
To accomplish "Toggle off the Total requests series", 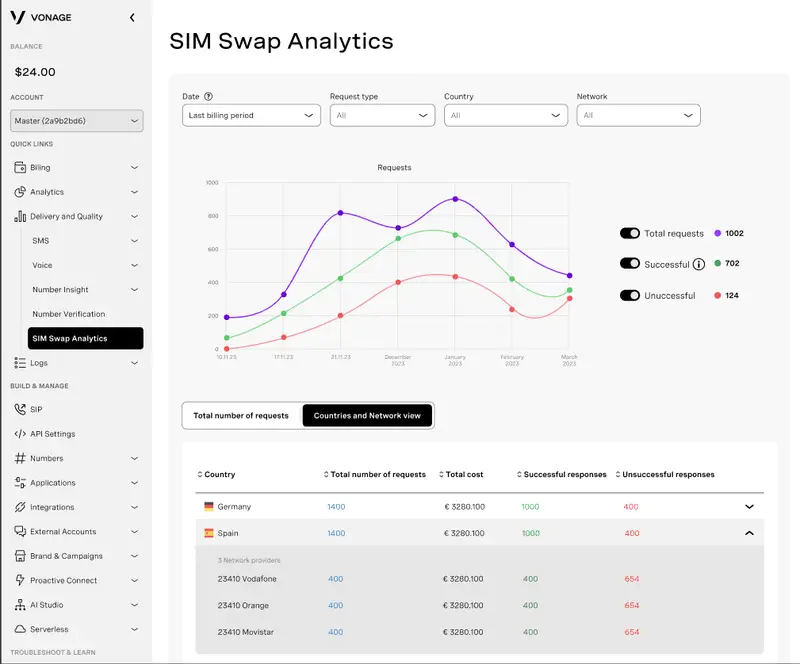I will pyautogui.click(x=629, y=233).
